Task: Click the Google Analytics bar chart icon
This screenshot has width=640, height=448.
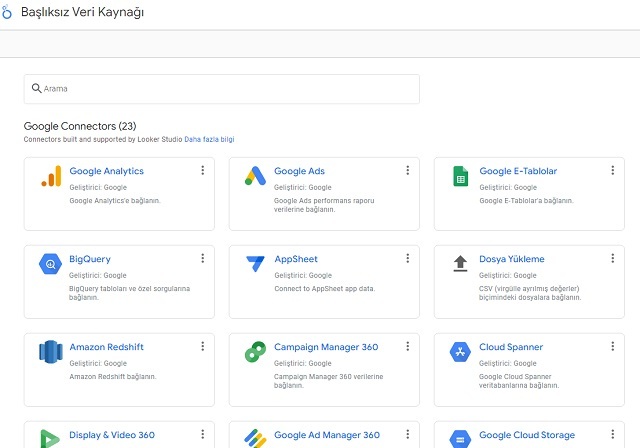Action: (51, 176)
